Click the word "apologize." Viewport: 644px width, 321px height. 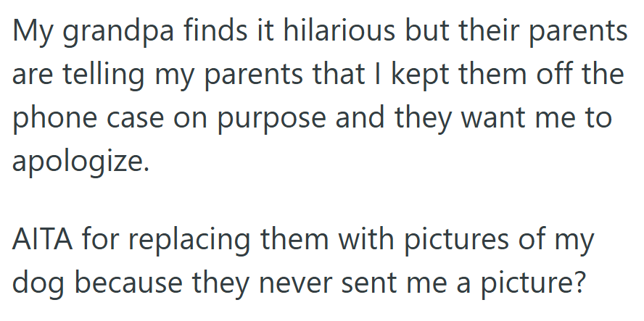click(80, 158)
